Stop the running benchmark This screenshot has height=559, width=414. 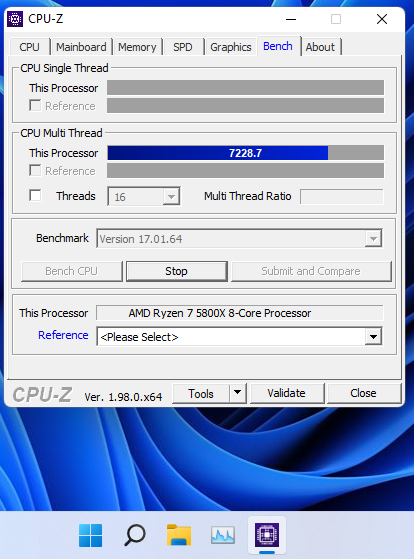point(177,271)
